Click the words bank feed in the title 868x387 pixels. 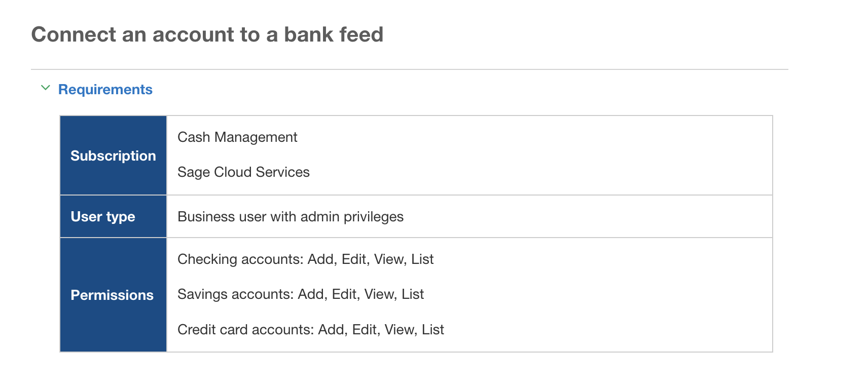tap(334, 34)
